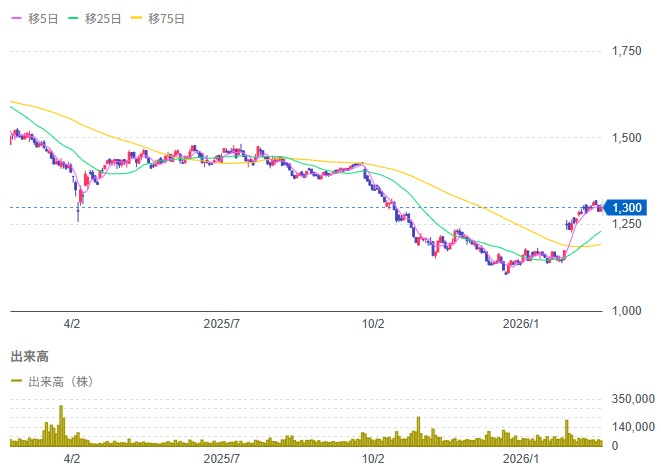Select the 2026/1 date on price chart axis
Viewport: 661px width, 468px height.
click(521, 324)
